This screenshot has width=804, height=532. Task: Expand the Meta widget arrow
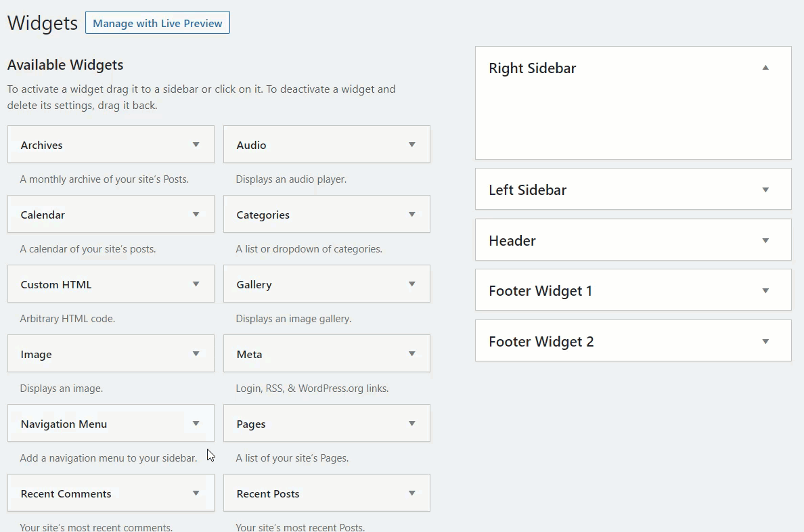411,354
